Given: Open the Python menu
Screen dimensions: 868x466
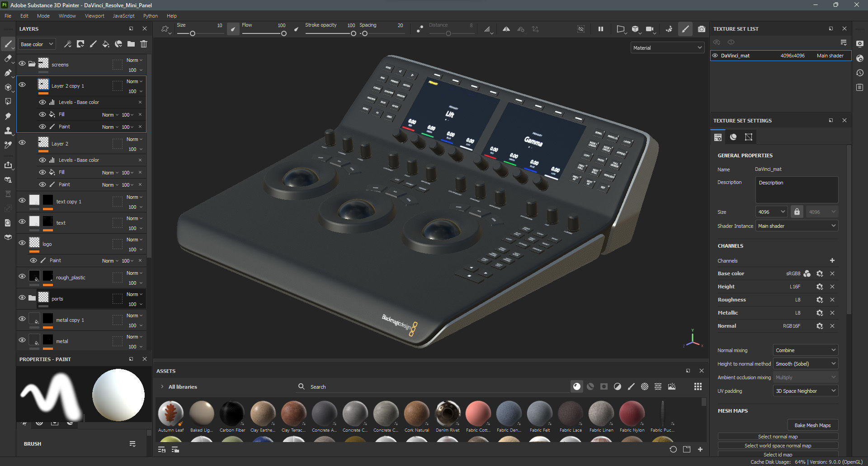Looking at the screenshot, I should tap(151, 16).
